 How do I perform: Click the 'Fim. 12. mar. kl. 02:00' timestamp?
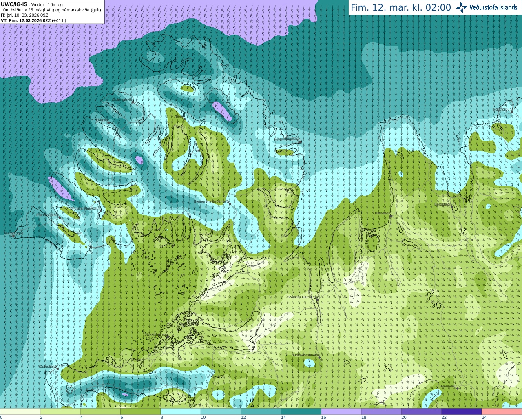tap(401, 7)
